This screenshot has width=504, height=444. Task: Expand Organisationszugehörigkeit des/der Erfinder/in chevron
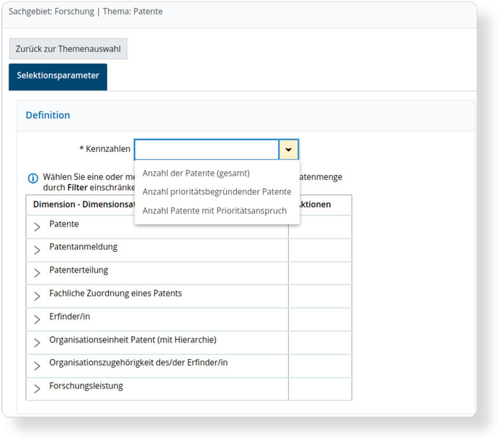(37, 366)
